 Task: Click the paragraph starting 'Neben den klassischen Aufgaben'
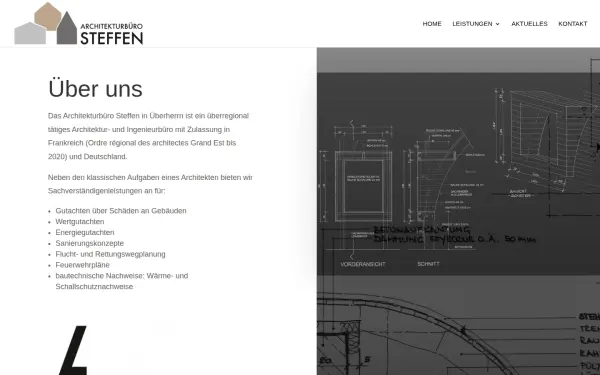coord(150,184)
